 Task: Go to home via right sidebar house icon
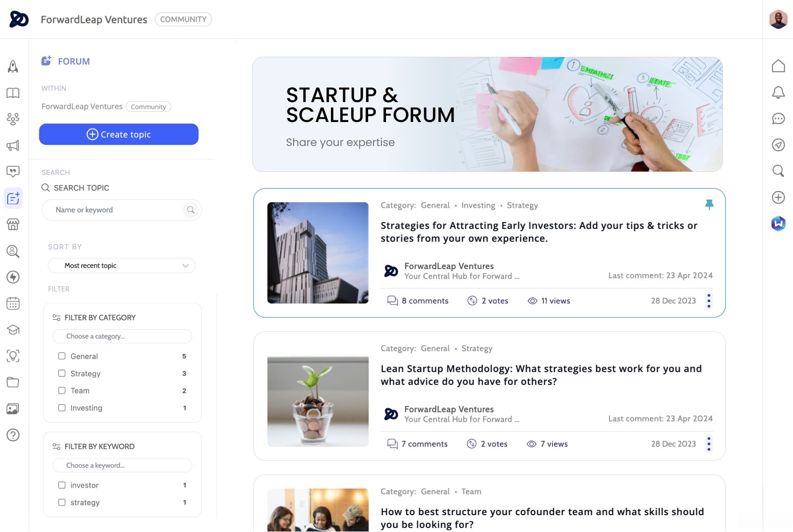tap(778, 66)
